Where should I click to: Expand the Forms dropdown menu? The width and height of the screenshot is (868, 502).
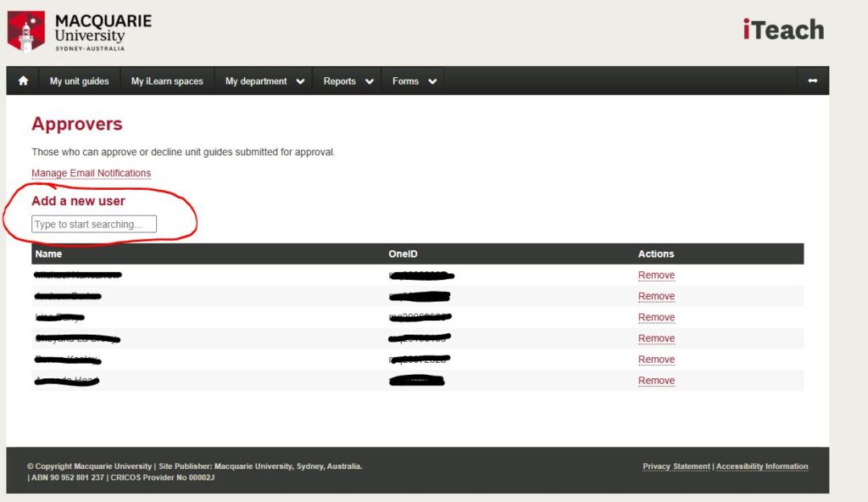[415, 81]
